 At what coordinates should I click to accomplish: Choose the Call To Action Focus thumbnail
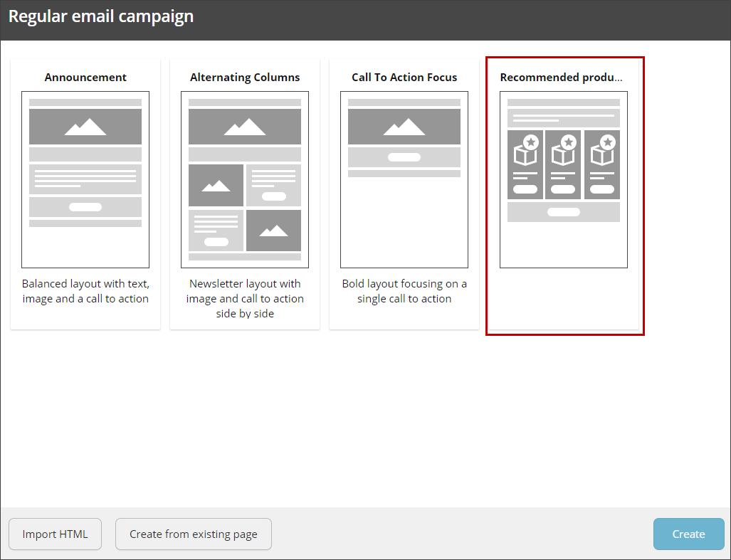[404, 179]
